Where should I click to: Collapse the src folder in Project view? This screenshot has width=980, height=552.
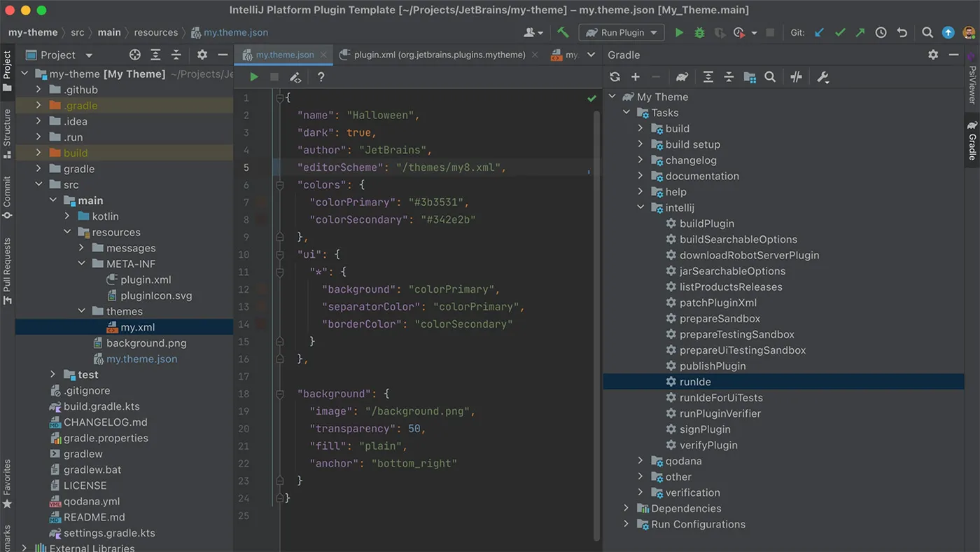pos(40,184)
